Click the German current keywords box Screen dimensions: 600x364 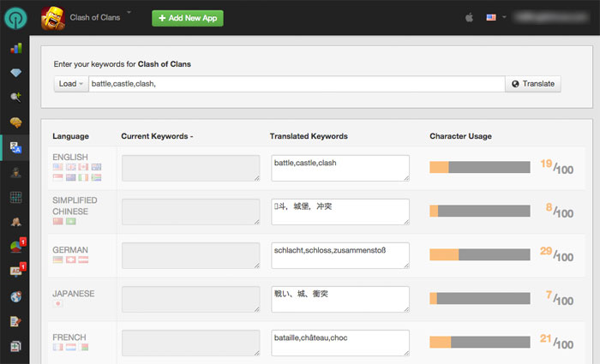[x=191, y=255]
